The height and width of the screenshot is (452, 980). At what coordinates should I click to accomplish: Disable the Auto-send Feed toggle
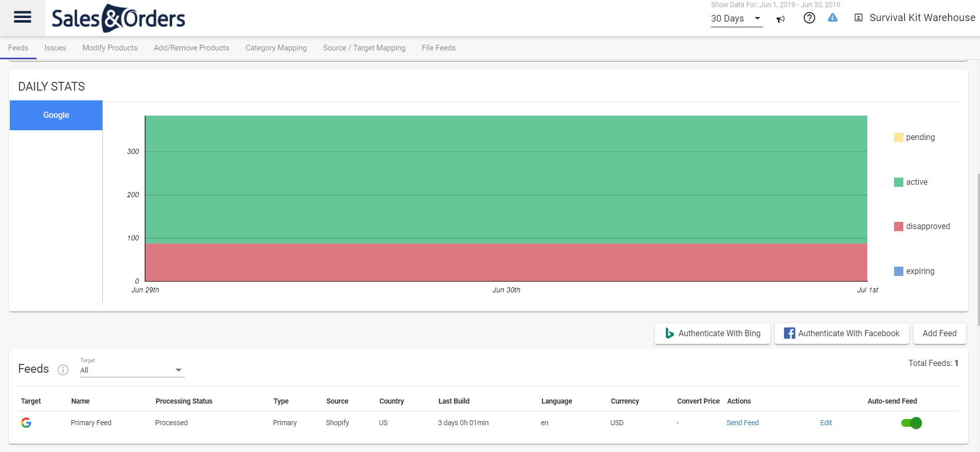tap(912, 423)
